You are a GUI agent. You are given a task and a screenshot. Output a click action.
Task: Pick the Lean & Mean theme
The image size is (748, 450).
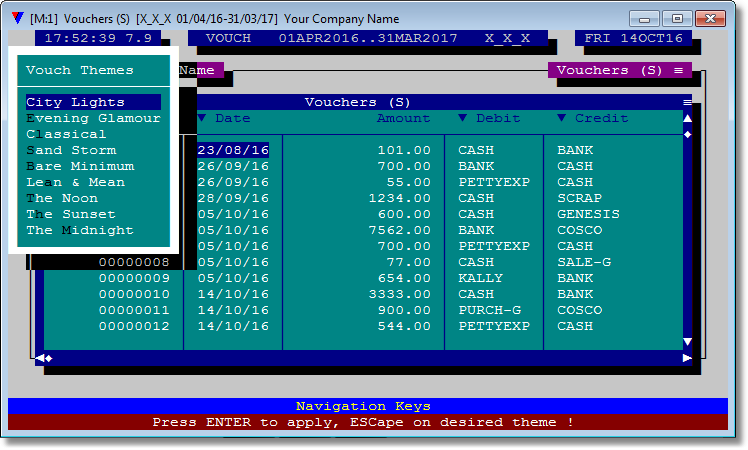(94, 182)
